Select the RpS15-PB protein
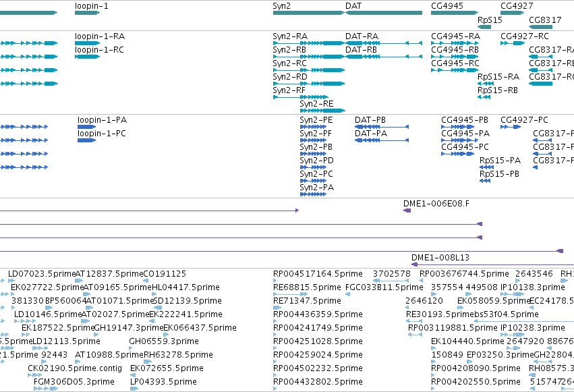574x392 pixels. pyautogui.click(x=485, y=181)
